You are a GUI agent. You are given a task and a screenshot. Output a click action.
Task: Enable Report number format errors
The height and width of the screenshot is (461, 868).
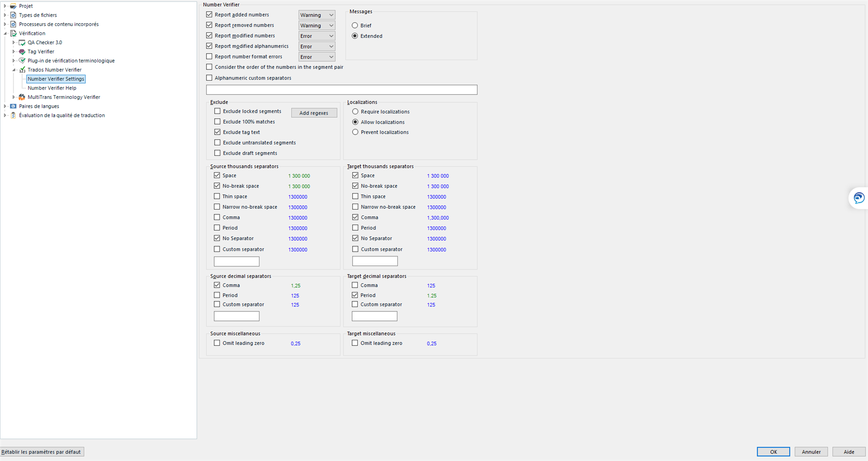(209, 56)
